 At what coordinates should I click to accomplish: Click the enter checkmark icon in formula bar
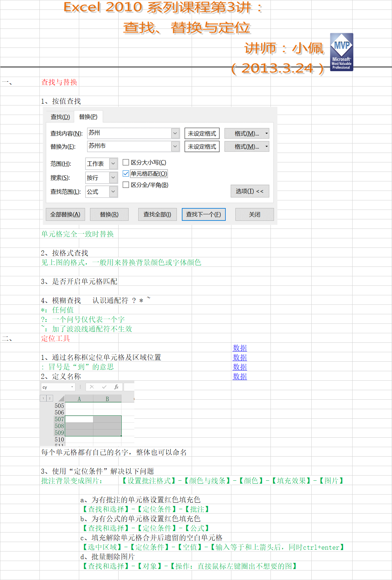(x=104, y=387)
